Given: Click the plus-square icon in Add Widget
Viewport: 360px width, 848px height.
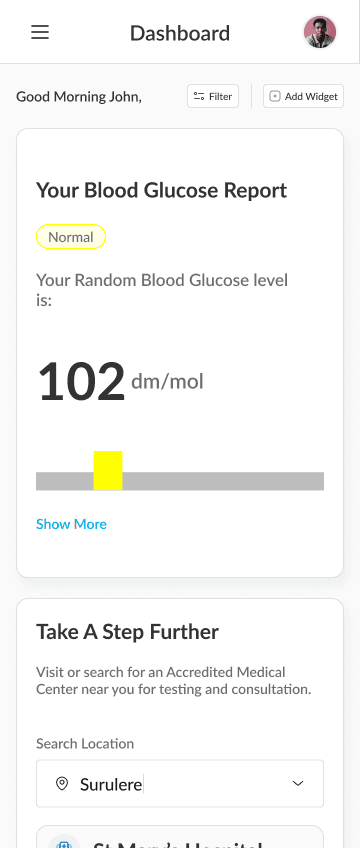Looking at the screenshot, I should [275, 96].
